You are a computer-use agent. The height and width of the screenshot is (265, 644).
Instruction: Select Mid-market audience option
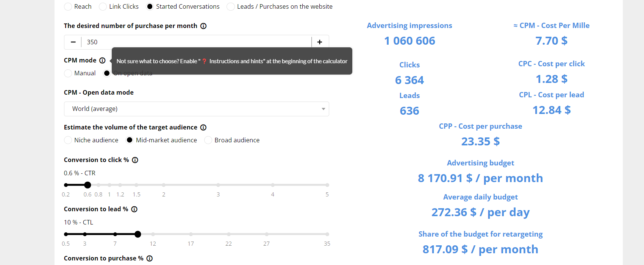[x=130, y=140]
